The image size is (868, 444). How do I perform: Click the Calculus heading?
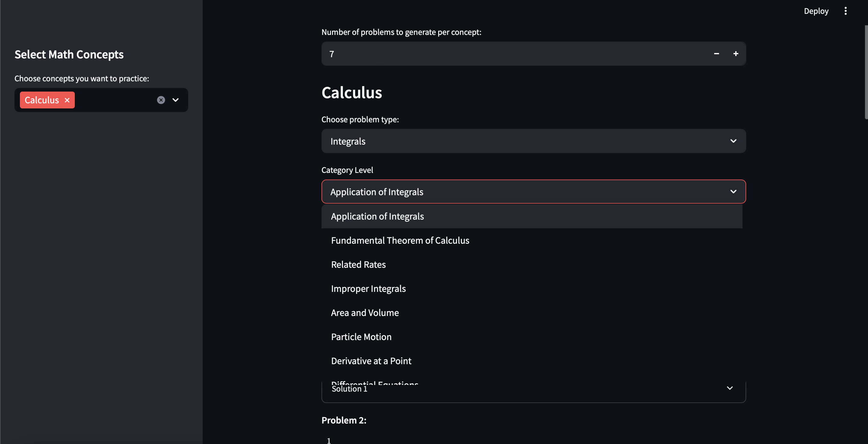click(x=352, y=92)
